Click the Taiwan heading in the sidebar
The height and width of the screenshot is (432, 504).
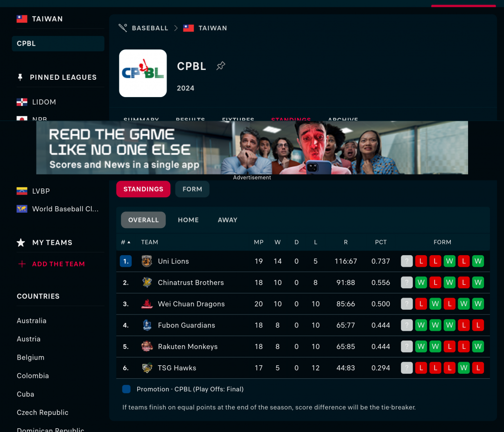(47, 19)
